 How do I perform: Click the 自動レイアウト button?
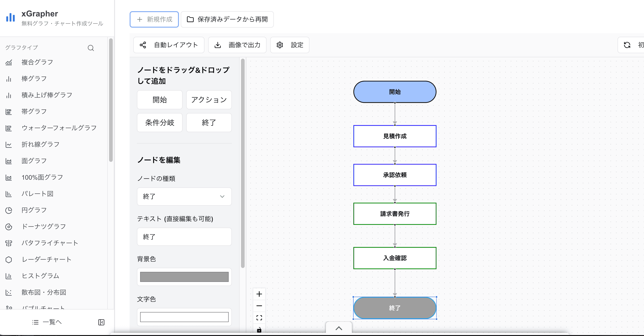pyautogui.click(x=169, y=45)
